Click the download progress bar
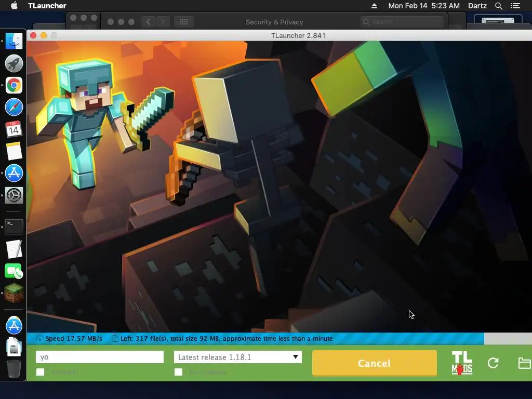Screen dimensions: 532x399 pos(279,339)
